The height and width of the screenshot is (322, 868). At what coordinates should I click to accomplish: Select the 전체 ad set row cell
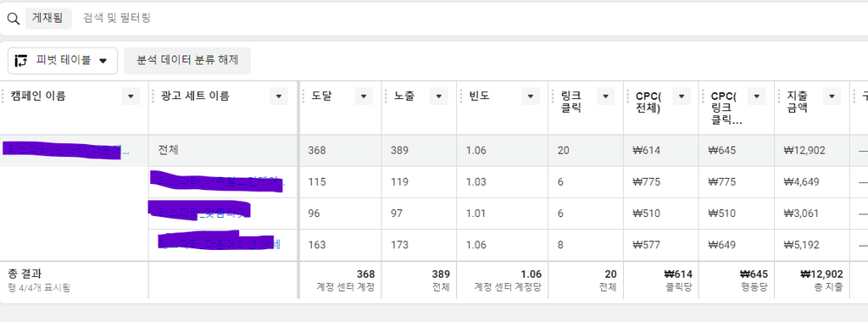tap(223, 150)
